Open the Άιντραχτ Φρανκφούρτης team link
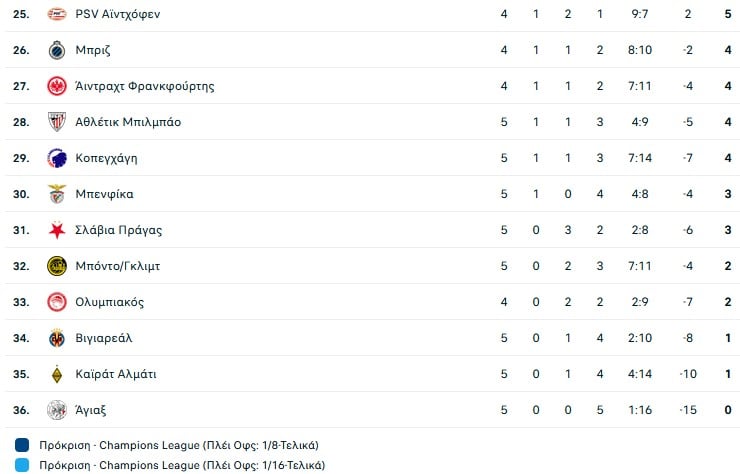740x474 pixels. [x=144, y=87]
